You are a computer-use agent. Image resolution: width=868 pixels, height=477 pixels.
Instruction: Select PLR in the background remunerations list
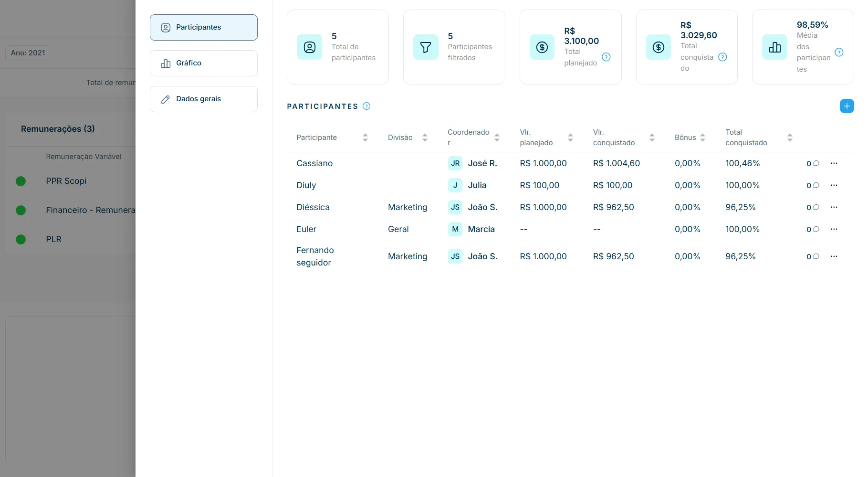click(x=53, y=239)
